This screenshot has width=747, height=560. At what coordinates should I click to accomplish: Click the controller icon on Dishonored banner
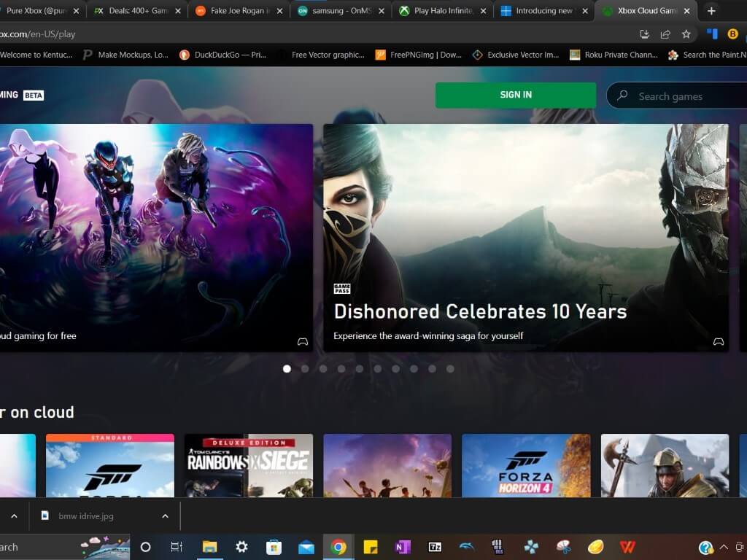(x=719, y=341)
